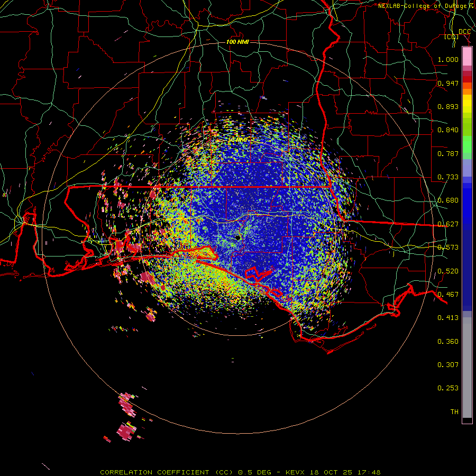Click the 0.840 legend value
The height and width of the screenshot is (476, 476).
pyautogui.click(x=448, y=130)
